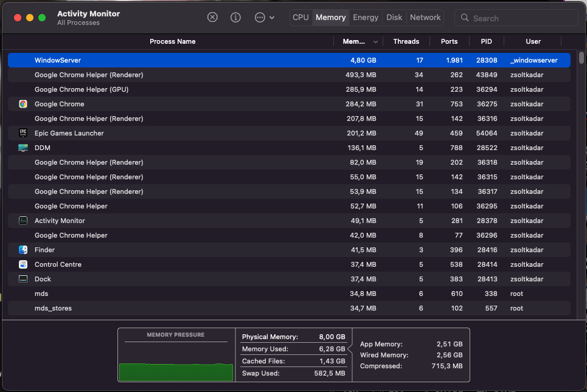587x392 pixels.
Task: Click the DDM monitor icon
Action: click(x=23, y=148)
